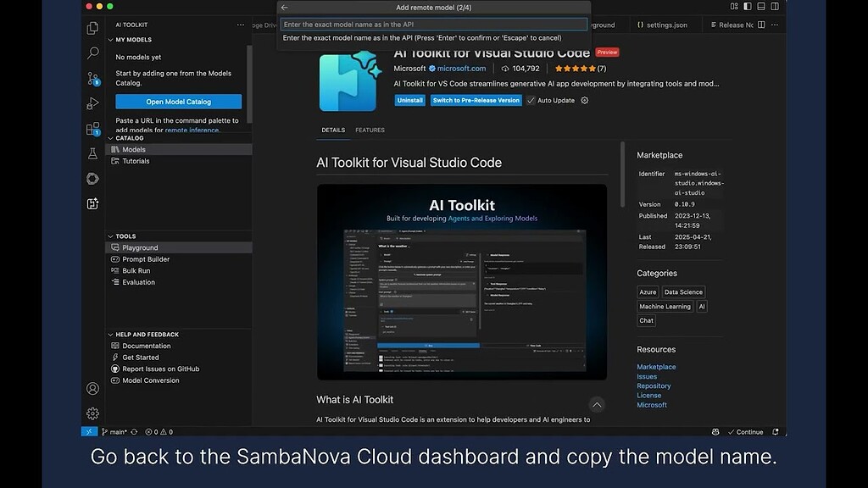Open the Run and Debug panel
868x488 pixels.
[x=92, y=103]
